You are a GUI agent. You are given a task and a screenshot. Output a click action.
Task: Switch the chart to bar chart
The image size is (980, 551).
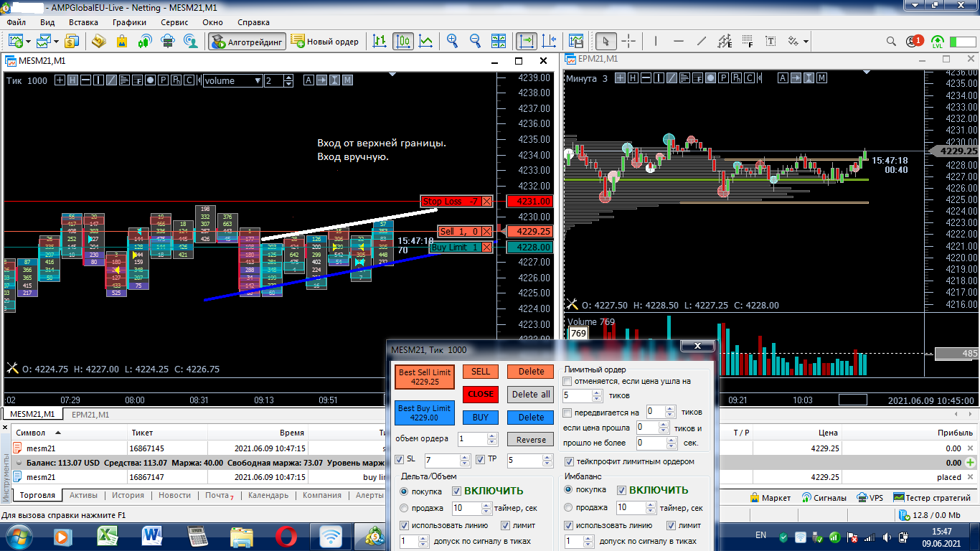[380, 41]
